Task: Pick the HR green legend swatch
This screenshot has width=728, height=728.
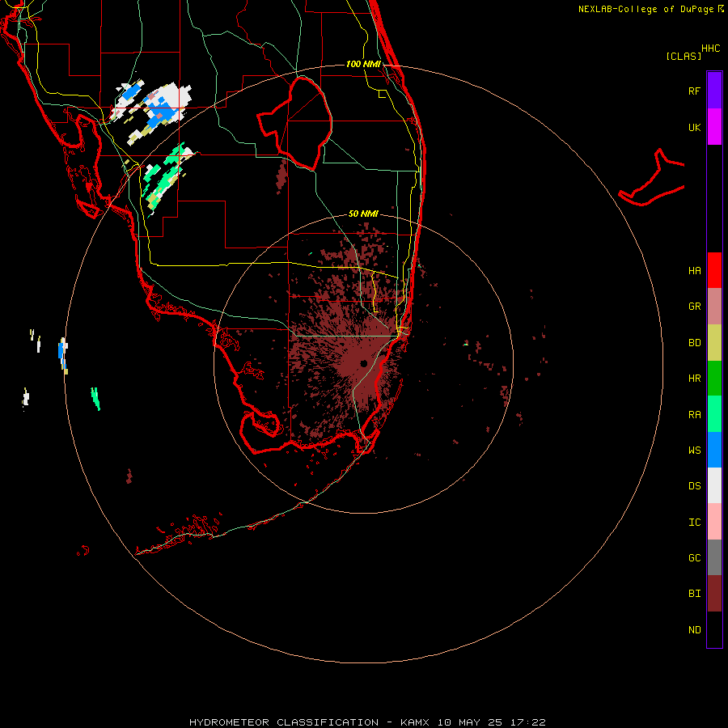Action: click(x=714, y=379)
